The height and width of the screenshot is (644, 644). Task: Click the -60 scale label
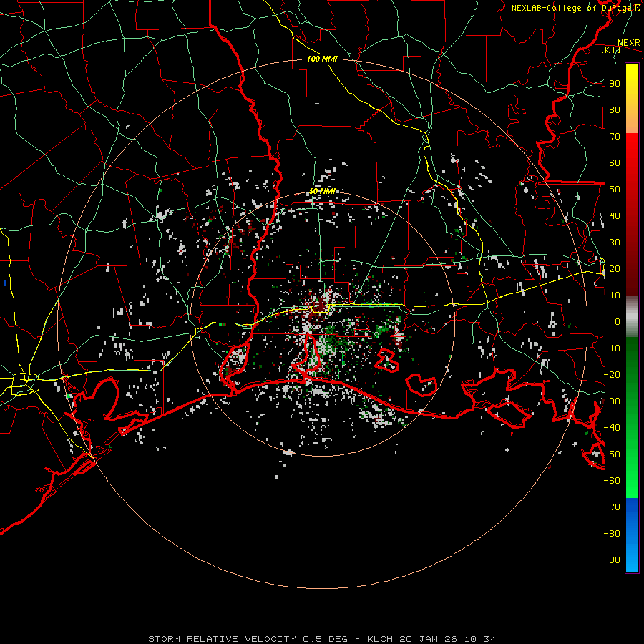[x=612, y=481]
